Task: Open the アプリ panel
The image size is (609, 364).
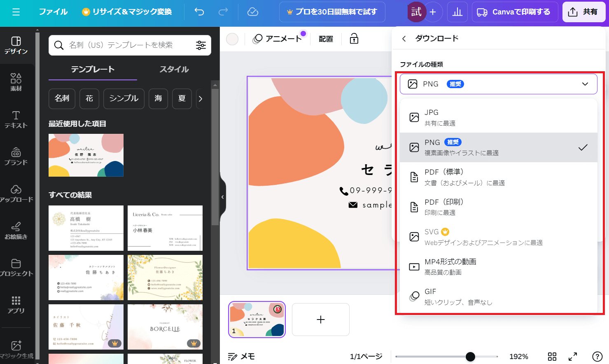Action: click(16, 305)
